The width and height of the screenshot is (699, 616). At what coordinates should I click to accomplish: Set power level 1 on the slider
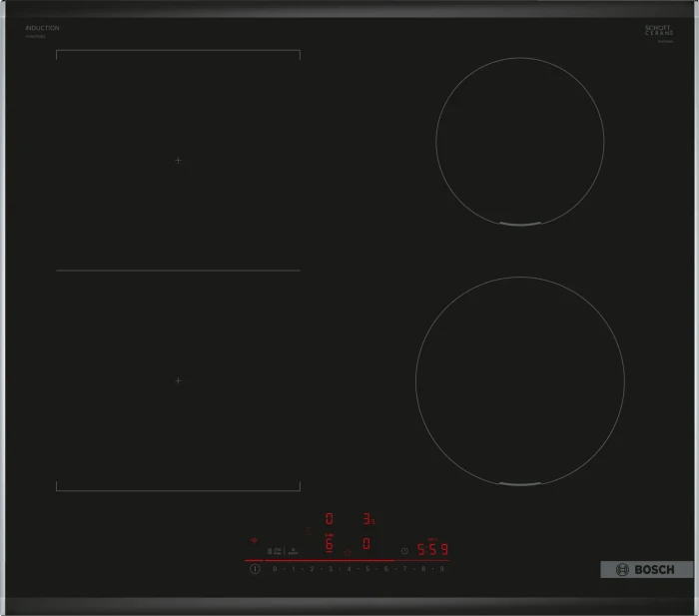[294, 569]
